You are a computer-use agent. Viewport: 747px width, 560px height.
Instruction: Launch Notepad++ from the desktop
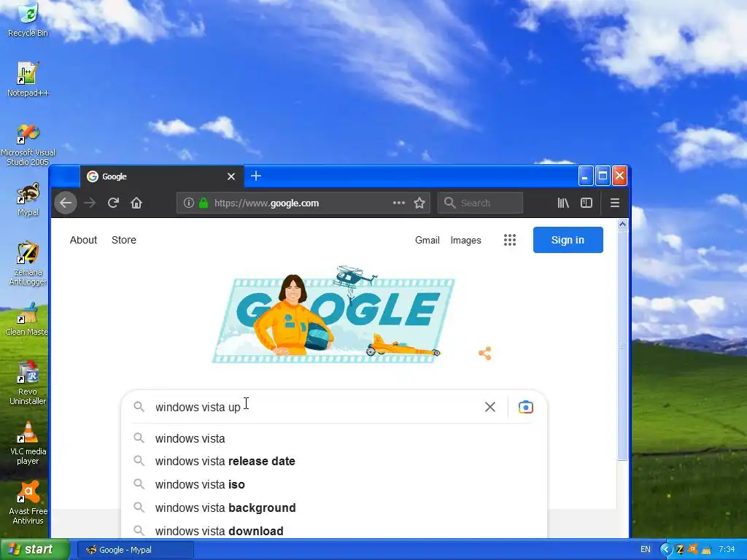coord(28,79)
